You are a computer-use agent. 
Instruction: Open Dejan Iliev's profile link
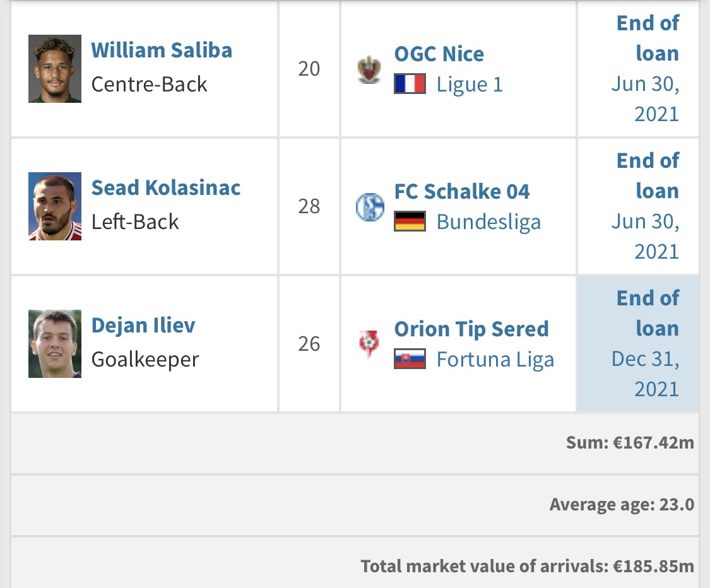(143, 325)
